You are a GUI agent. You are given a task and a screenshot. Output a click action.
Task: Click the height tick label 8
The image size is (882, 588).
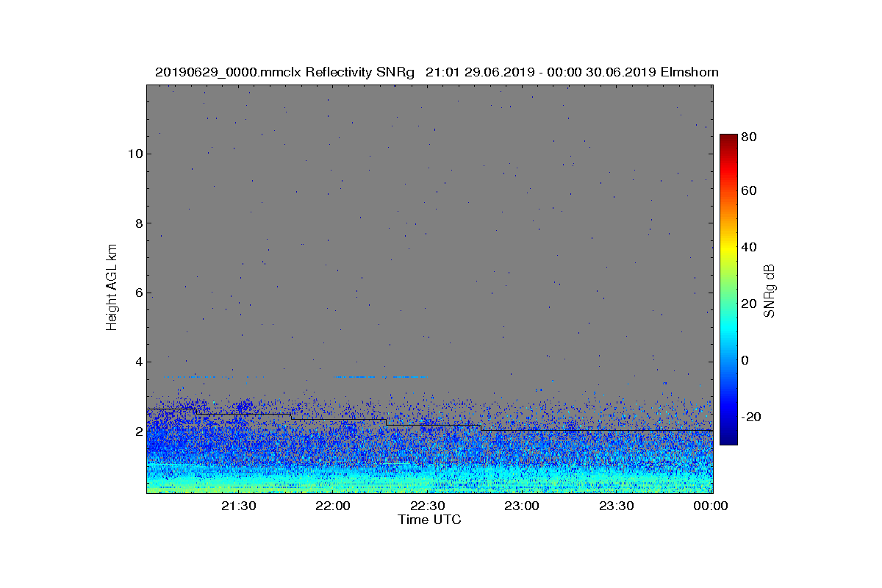click(137, 223)
